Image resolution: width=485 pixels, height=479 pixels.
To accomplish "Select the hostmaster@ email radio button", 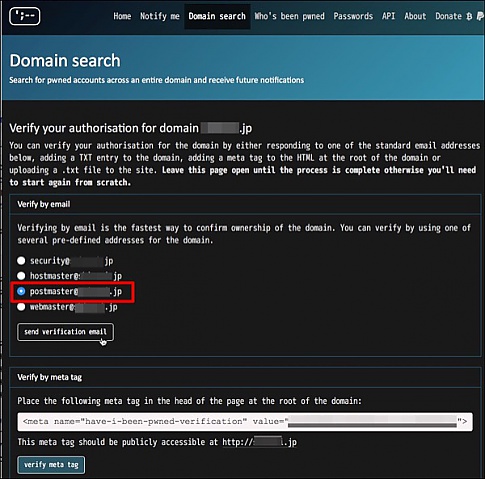I will pos(21,276).
